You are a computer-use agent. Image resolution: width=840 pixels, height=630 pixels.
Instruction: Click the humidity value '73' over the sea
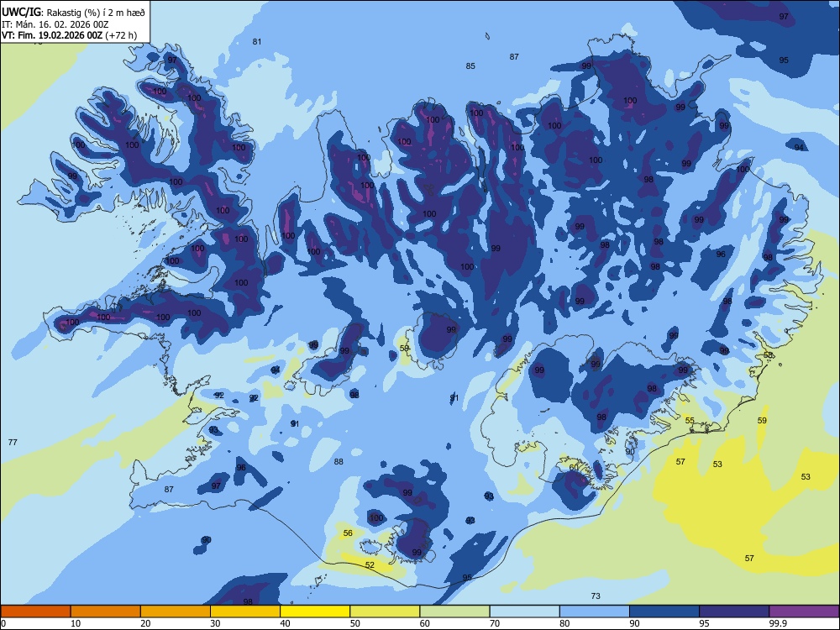(596, 596)
